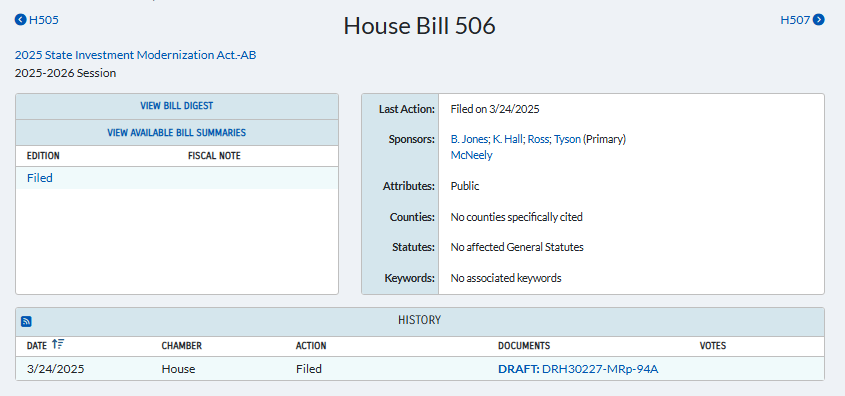845x396 pixels.
Task: Toggle the Date column sort icon
Action: click(x=58, y=345)
